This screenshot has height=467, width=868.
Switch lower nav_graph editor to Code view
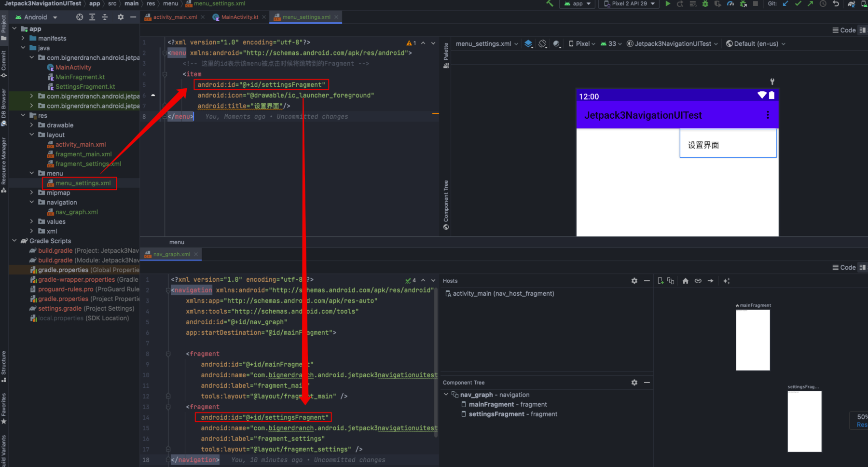(844, 267)
